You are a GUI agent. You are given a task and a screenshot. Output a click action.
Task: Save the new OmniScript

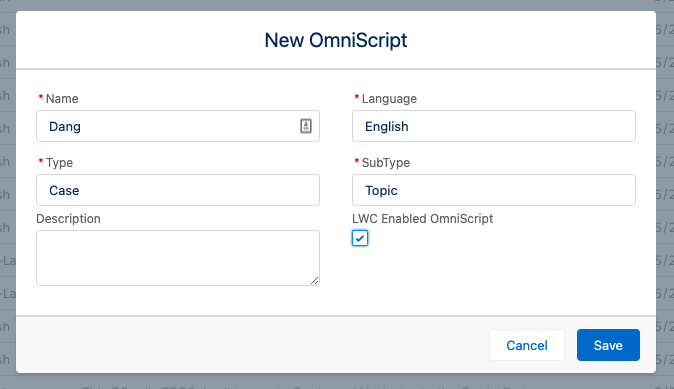pyautogui.click(x=608, y=345)
